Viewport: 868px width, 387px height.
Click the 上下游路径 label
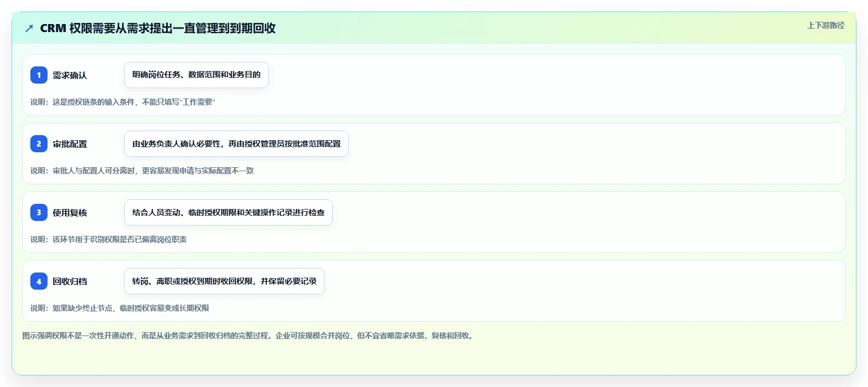click(826, 25)
